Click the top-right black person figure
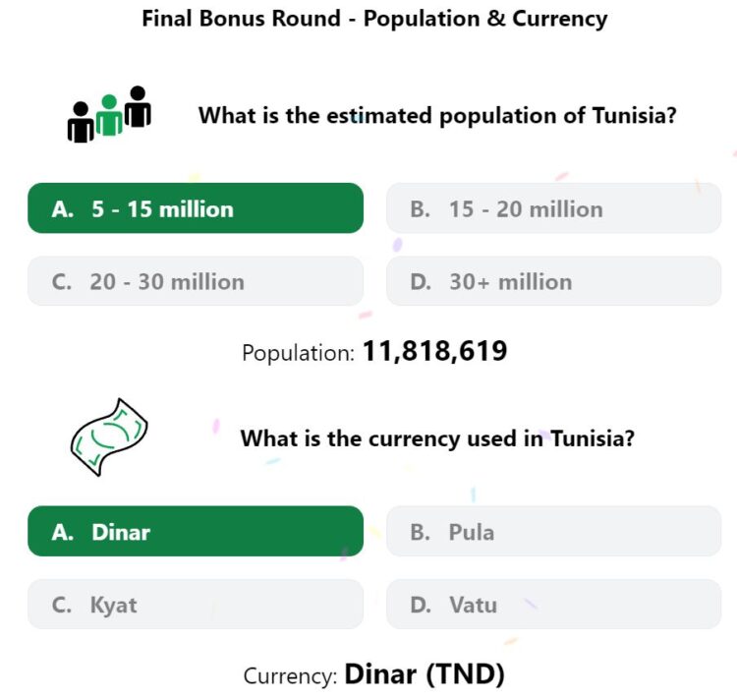This screenshot has height=700, width=737. click(x=138, y=106)
